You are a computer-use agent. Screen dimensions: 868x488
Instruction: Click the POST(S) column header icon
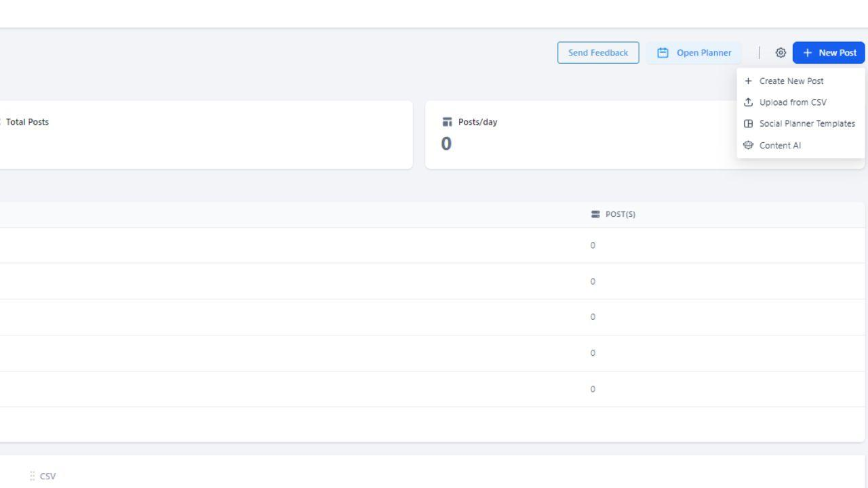tap(595, 214)
